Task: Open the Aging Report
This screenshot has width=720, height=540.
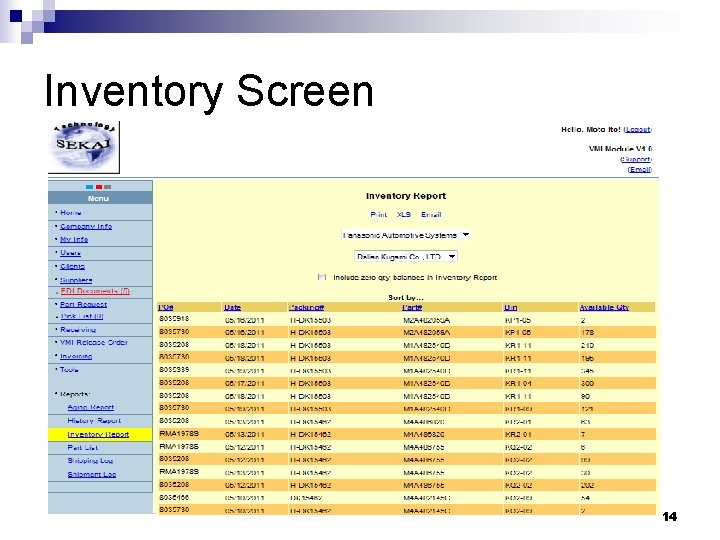Action: [x=90, y=407]
